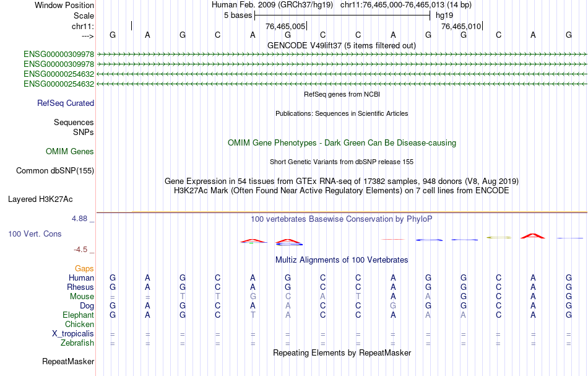
Task: Click the OMIM Gene Phenotypes track title
Action: 342,143
